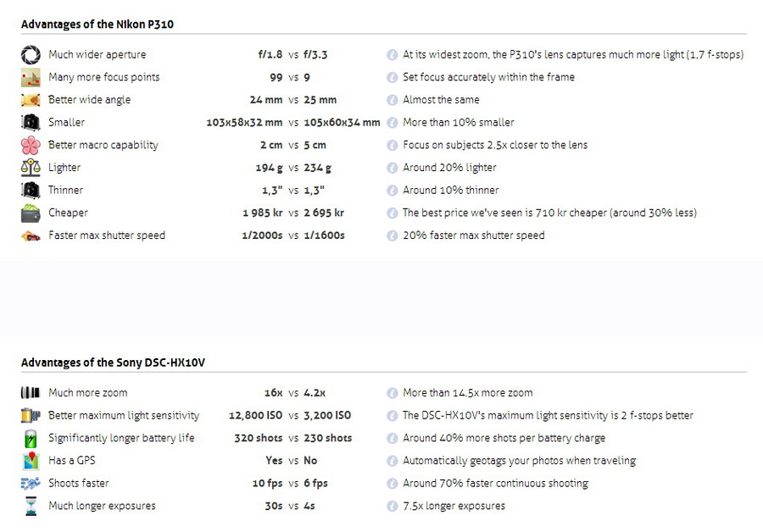
Task: Click the flower icon for Better macro capability
Action: (x=31, y=145)
